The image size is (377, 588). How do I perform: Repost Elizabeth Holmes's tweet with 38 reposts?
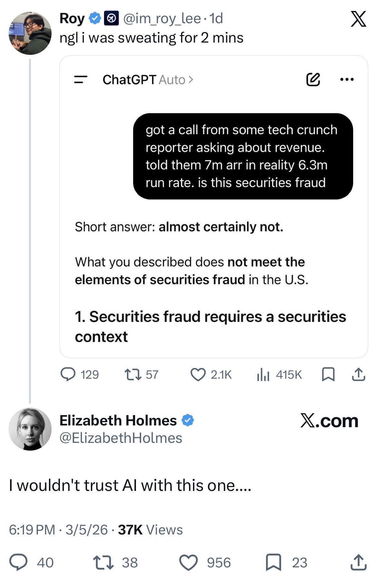click(x=103, y=563)
